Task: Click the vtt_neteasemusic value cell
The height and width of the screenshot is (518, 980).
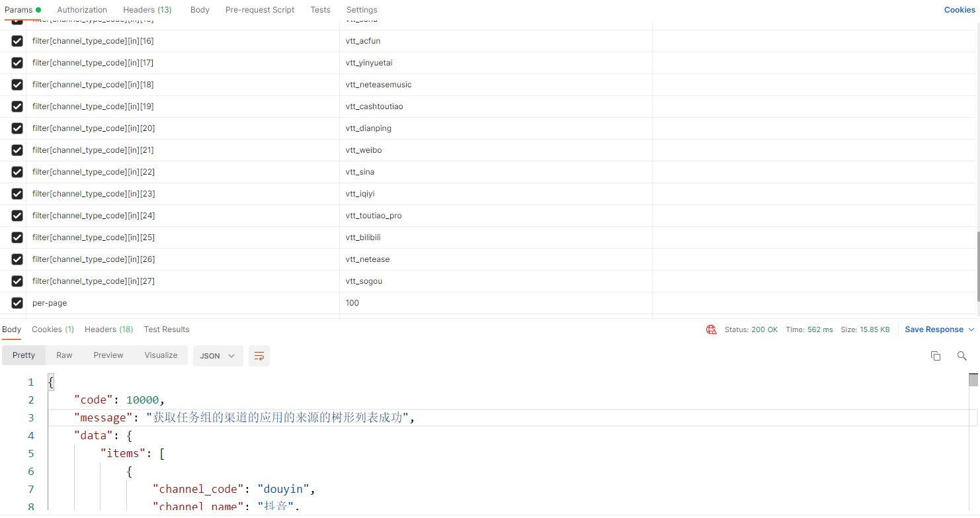Action: [x=495, y=85]
